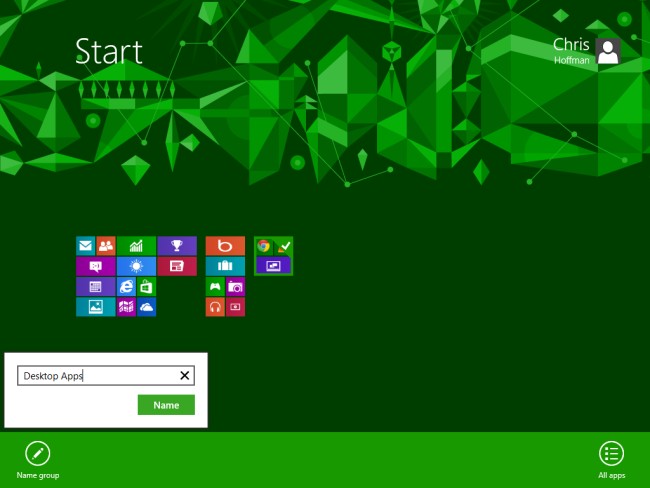The height and width of the screenshot is (488, 650).
Task: Open the Travel suitcase tile
Action: [225, 266]
